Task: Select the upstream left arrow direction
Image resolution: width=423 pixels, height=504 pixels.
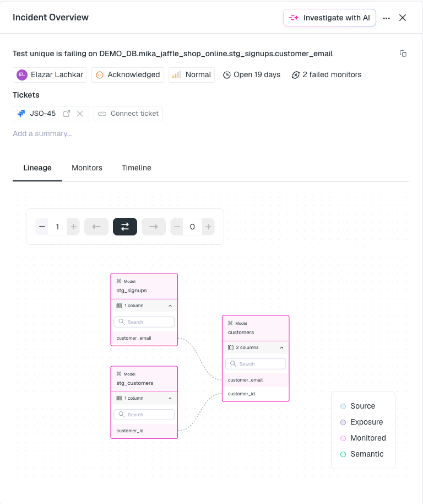Action: [96, 227]
